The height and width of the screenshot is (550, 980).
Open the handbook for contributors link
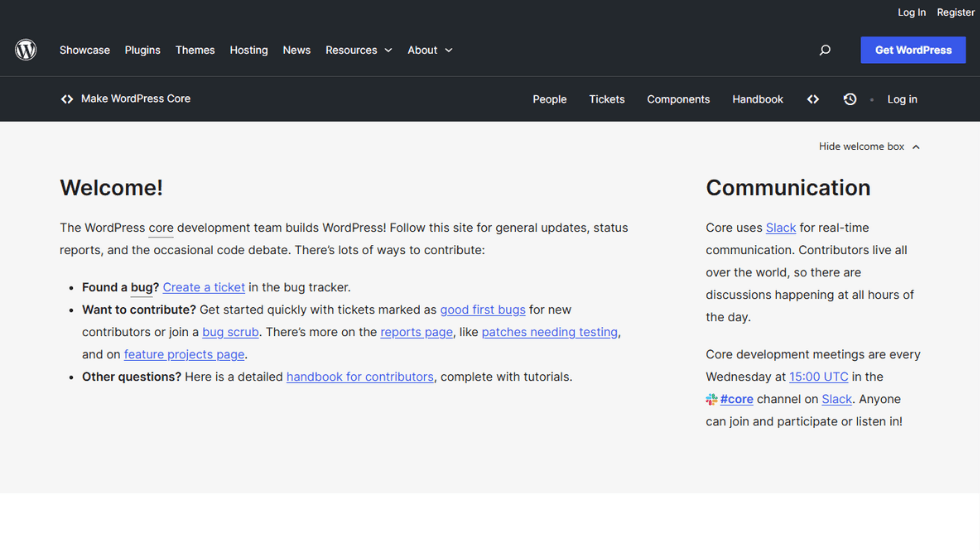coord(360,377)
